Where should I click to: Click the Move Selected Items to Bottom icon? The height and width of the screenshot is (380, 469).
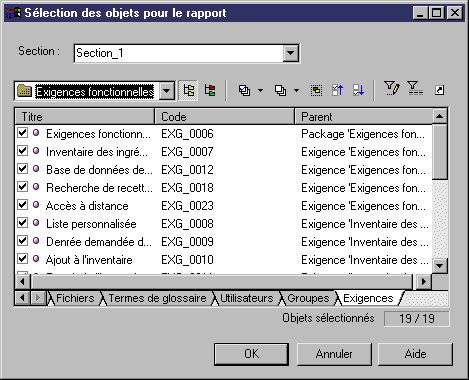point(358,90)
